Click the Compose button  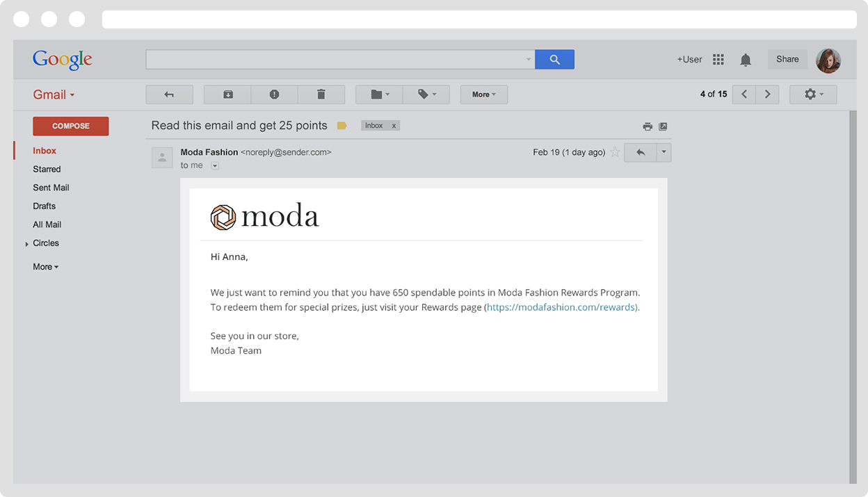(x=71, y=126)
